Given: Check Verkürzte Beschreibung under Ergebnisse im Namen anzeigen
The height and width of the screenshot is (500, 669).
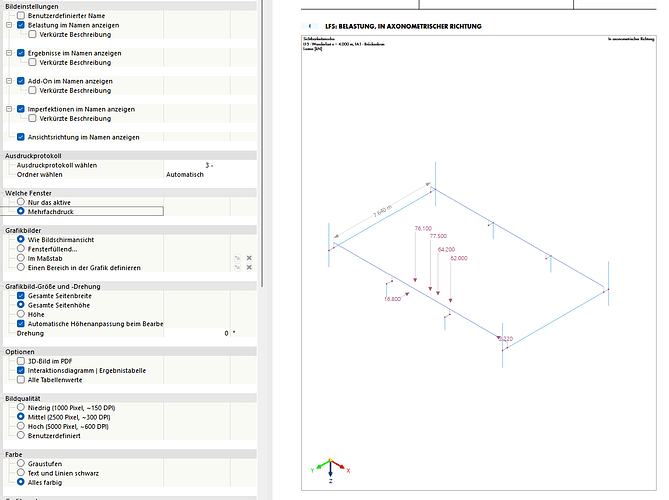Looking at the screenshot, I should pos(32,62).
